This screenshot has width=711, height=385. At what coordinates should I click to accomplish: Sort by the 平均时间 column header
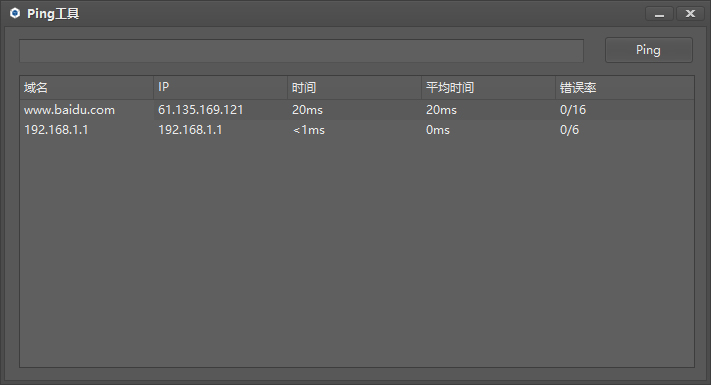coord(488,88)
